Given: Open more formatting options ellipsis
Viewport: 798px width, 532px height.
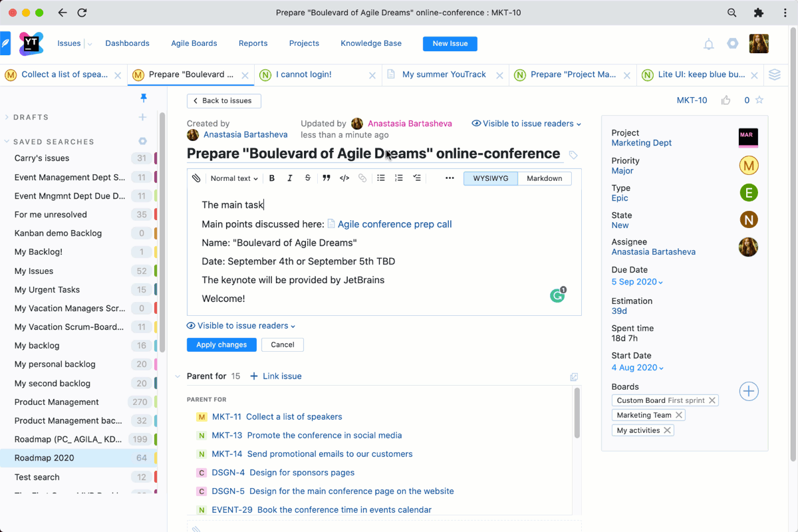Looking at the screenshot, I should [x=450, y=178].
